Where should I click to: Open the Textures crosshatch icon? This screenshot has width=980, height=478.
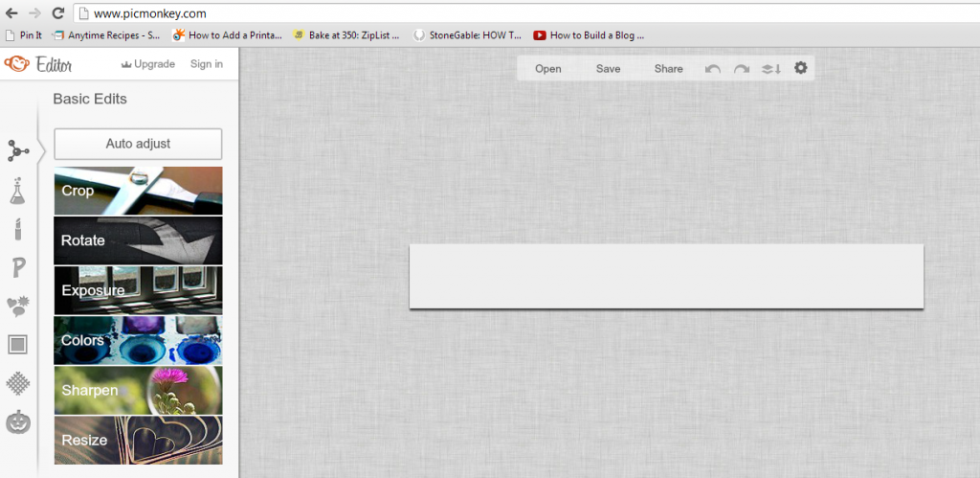pyautogui.click(x=18, y=383)
